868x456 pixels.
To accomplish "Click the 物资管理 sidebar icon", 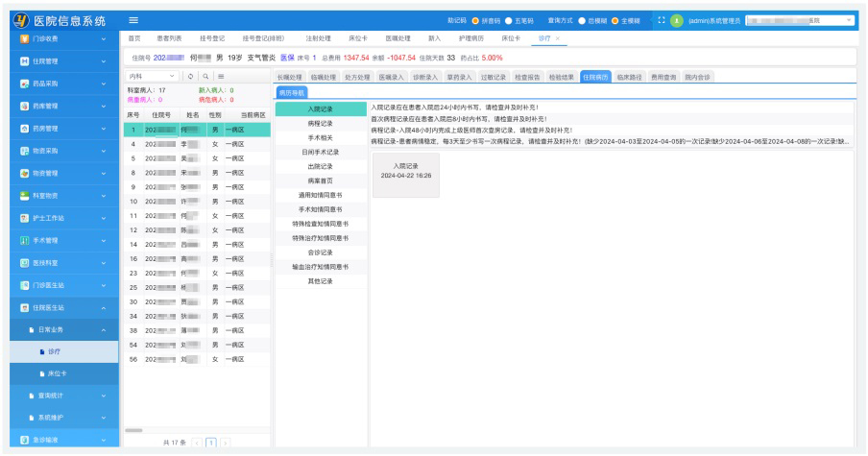I will pos(24,173).
